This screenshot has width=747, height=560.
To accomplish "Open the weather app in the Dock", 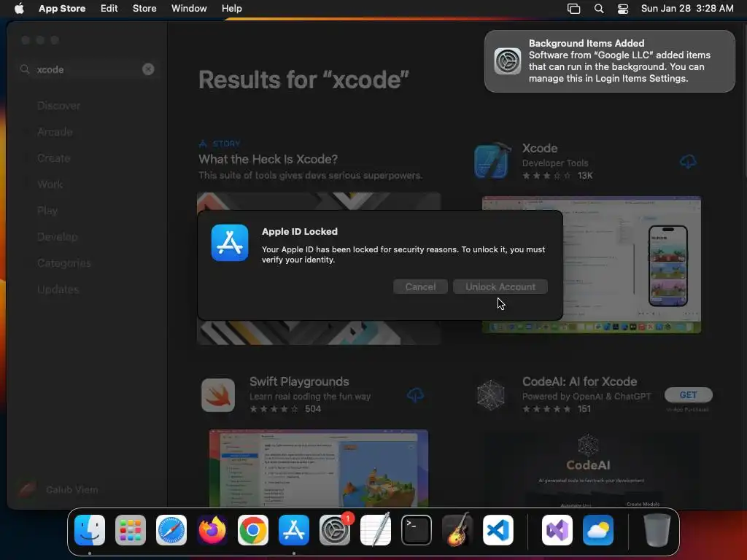I will 598,530.
